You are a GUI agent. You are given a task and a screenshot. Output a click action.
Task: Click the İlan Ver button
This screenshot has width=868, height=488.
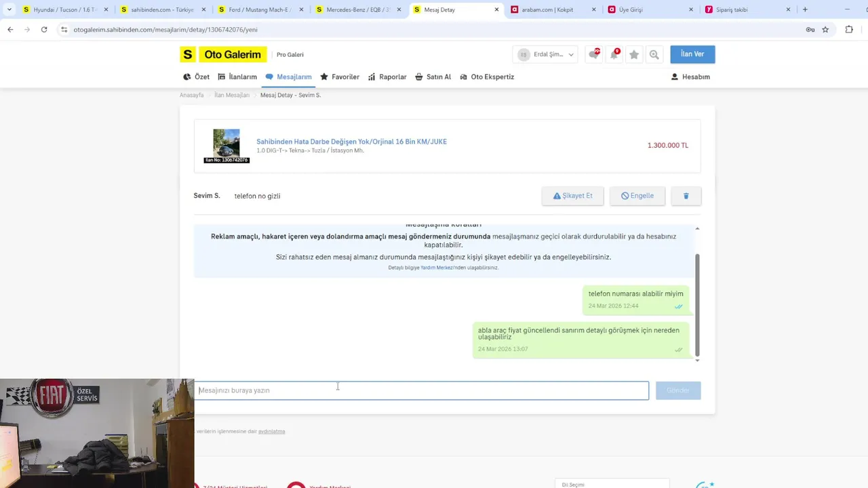pyautogui.click(x=692, y=54)
